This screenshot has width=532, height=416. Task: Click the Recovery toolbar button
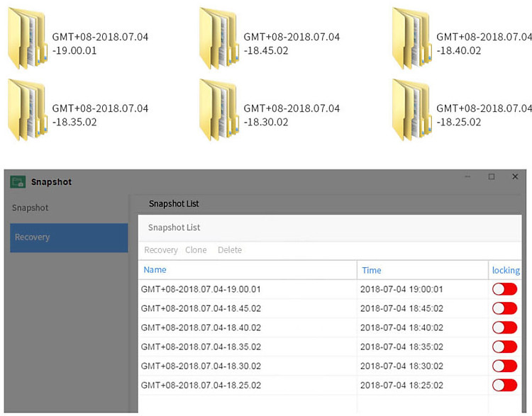click(161, 250)
